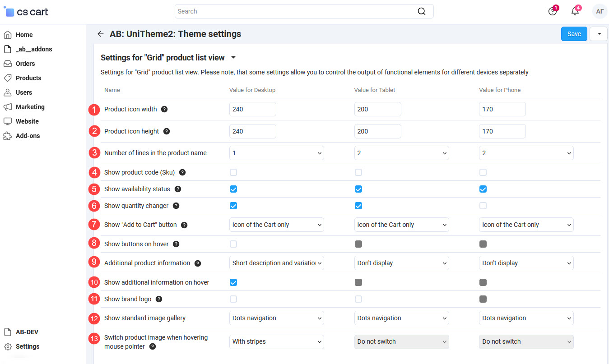The image size is (609, 364).
Task: Click the AB-DEV document icon
Action: point(8,332)
